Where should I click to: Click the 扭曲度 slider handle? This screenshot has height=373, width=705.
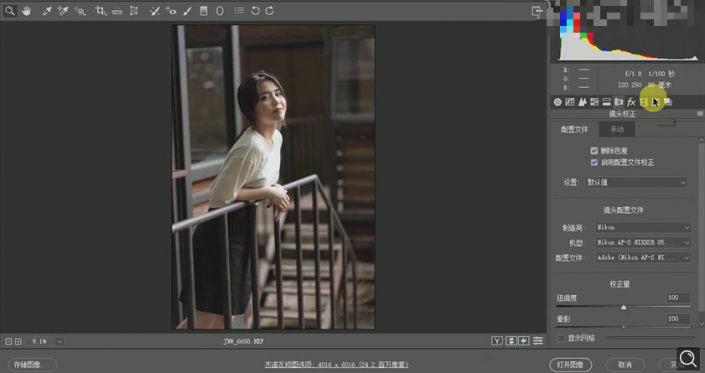(x=623, y=307)
